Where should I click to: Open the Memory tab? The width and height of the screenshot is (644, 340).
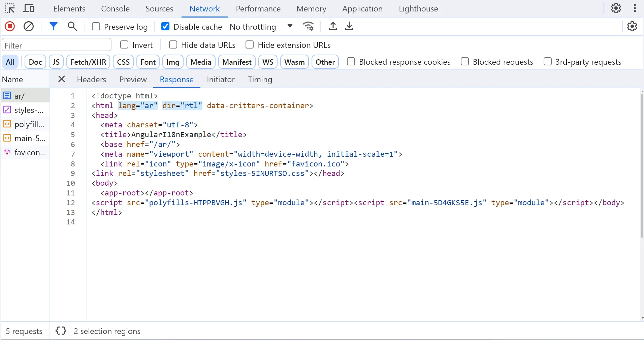point(311,9)
